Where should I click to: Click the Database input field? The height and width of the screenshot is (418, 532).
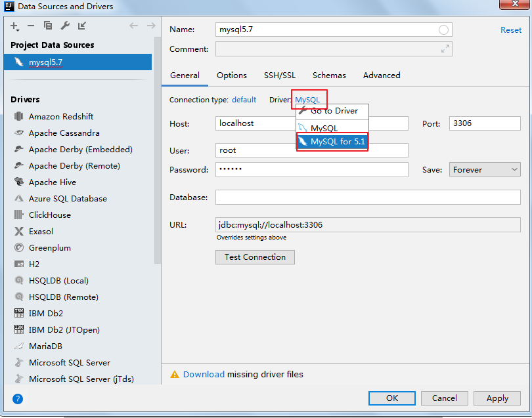tap(368, 198)
